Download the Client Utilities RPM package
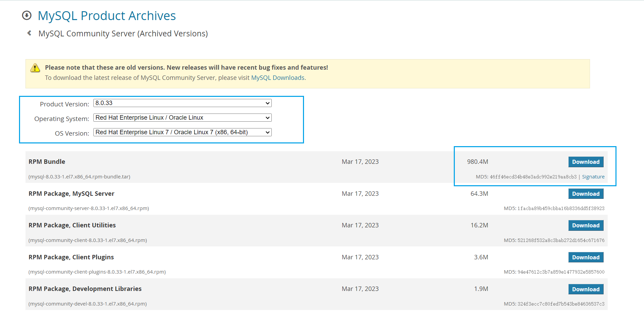This screenshot has height=312, width=644. (586, 225)
